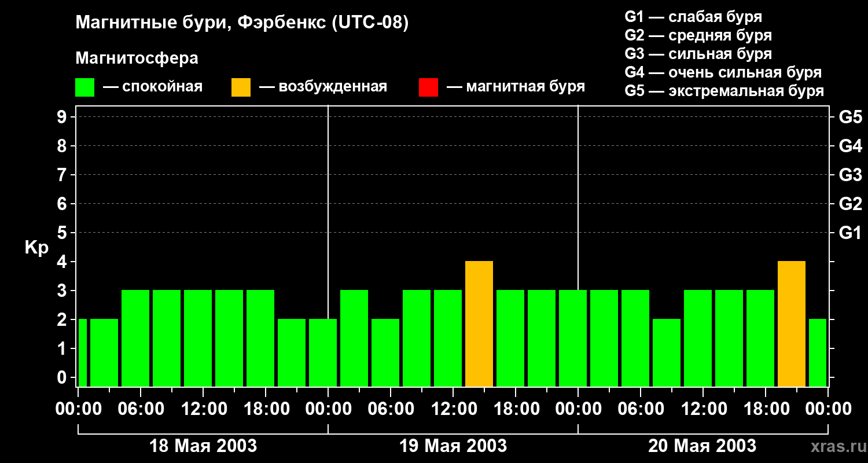
Task: Click the red "магнитная буря" legend swatch
Action: point(428,87)
